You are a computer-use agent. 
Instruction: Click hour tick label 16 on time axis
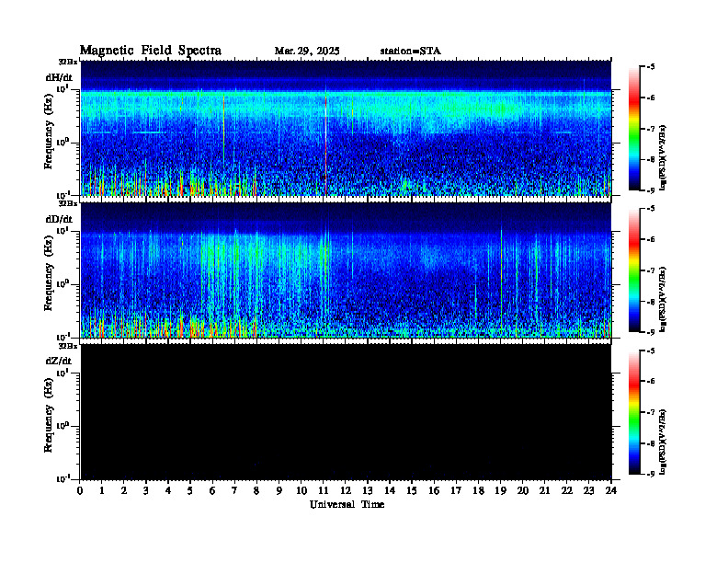pos(434,491)
